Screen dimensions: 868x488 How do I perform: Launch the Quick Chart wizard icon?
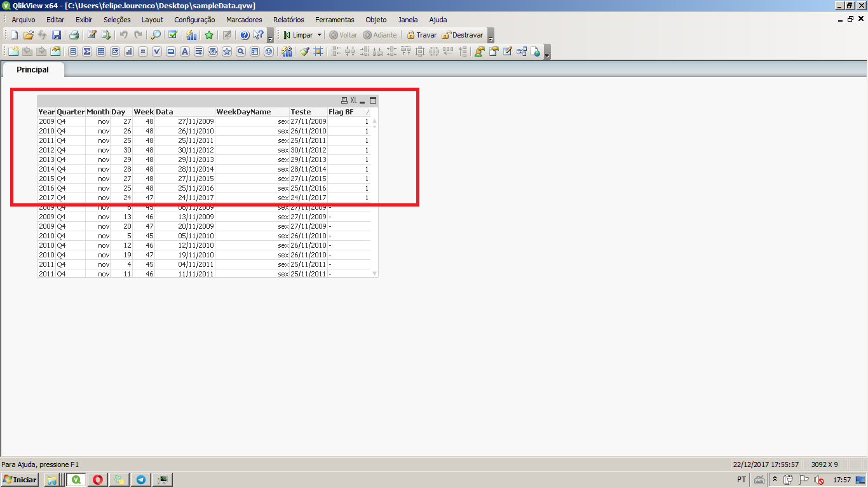191,35
